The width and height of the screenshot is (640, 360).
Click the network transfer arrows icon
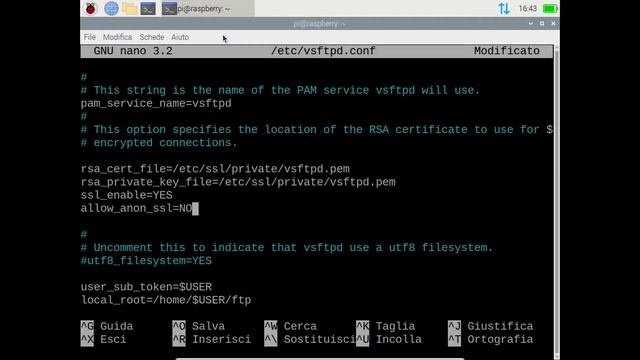(x=504, y=8)
